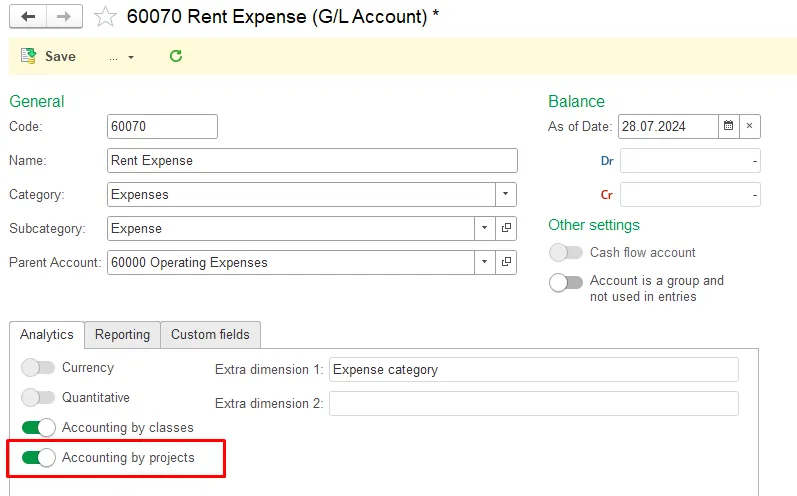
Task: Mark account as favorite with star
Action: tap(105, 16)
